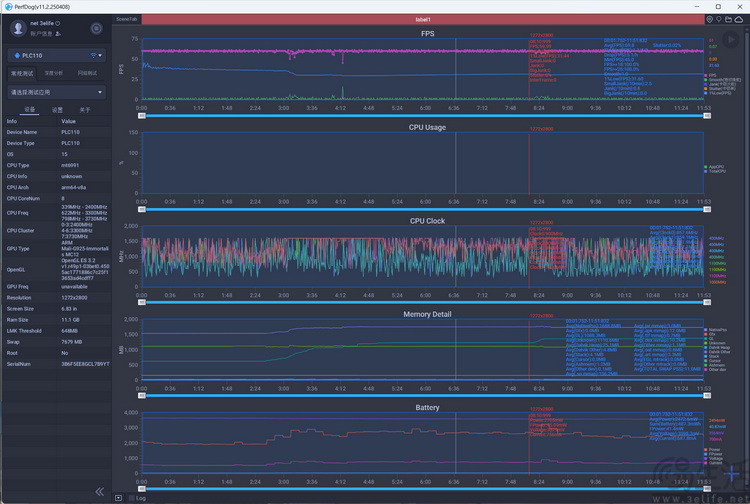Toggle Smooth series in FPS chart legend

(x=722, y=79)
